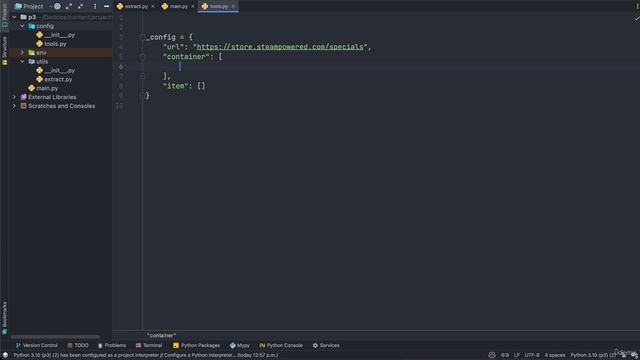Change the 4 spaces indent setting
The image size is (640, 360).
pos(555,355)
